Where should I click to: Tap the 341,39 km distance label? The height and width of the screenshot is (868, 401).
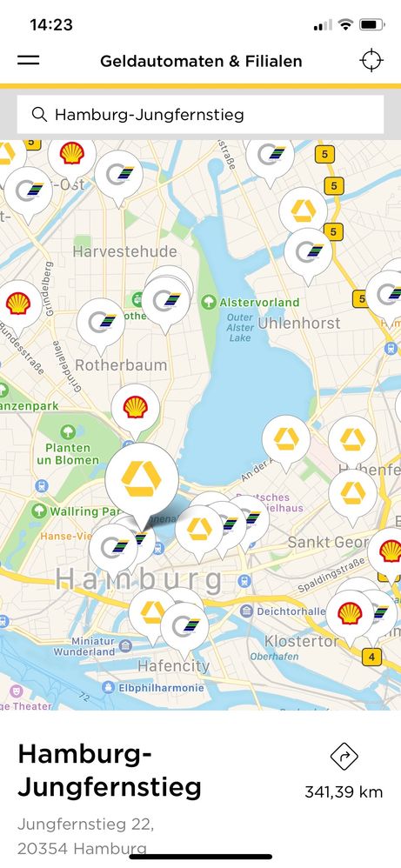(344, 792)
